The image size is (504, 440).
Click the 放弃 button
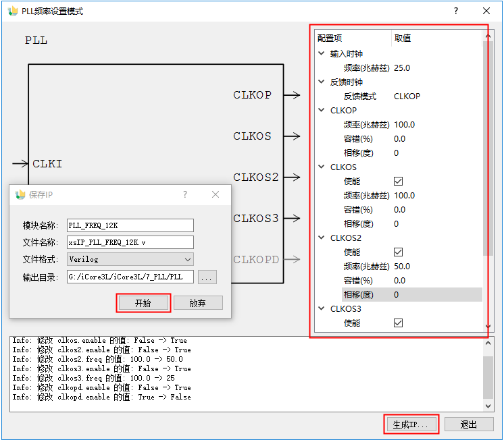197,303
